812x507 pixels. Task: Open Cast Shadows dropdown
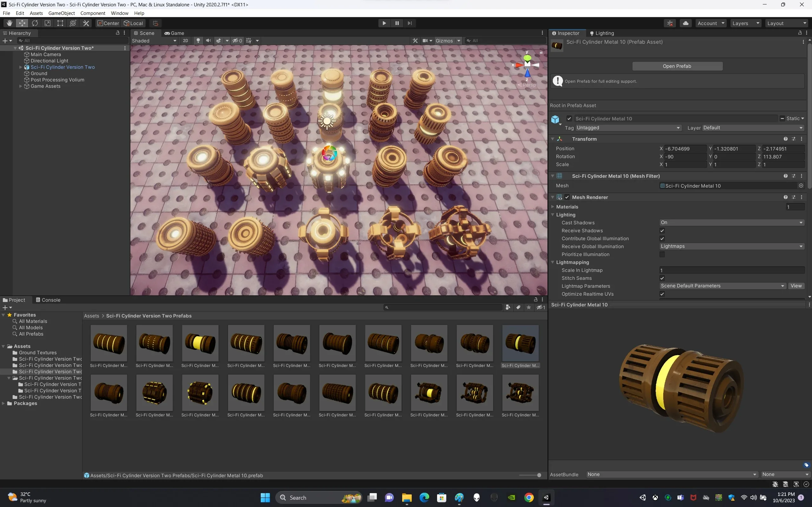[x=731, y=223]
